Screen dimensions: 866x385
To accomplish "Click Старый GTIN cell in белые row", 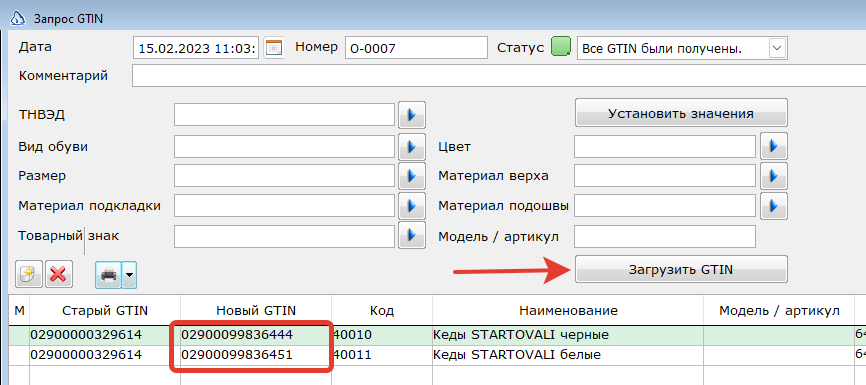I will 105,355.
